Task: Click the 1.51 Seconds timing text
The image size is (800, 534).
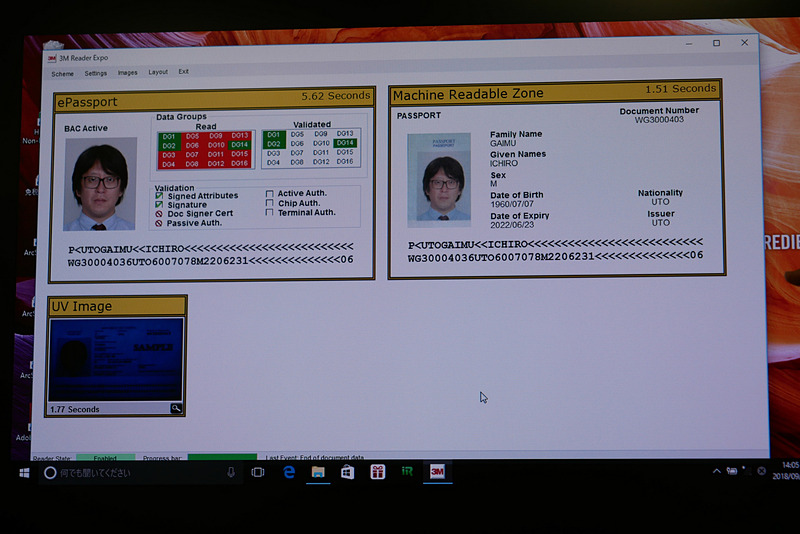Action: (681, 89)
